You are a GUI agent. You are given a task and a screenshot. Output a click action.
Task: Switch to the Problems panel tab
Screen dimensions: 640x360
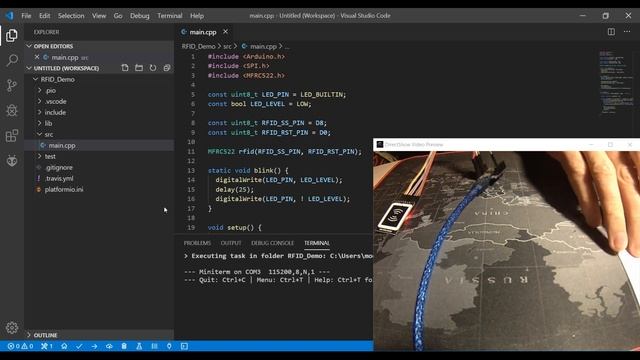tap(197, 243)
